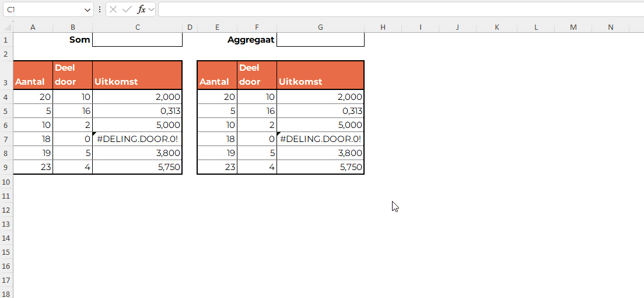Select column B header
The width and height of the screenshot is (644, 298).
[x=73, y=27]
